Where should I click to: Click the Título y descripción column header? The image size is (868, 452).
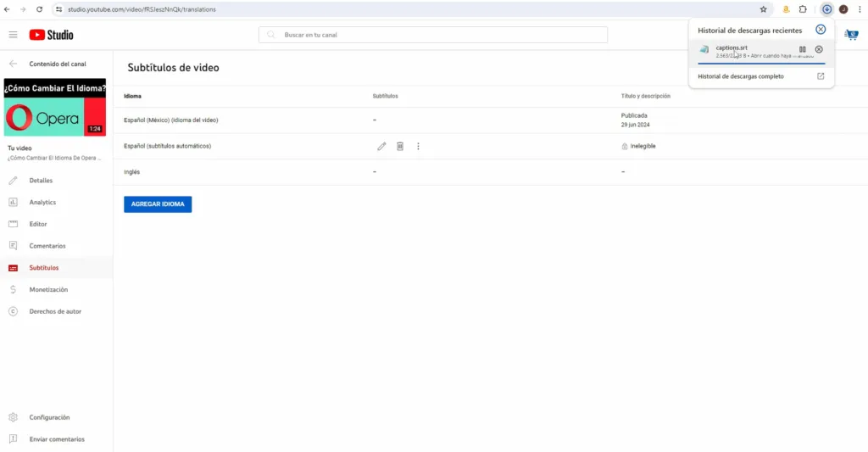pos(645,97)
